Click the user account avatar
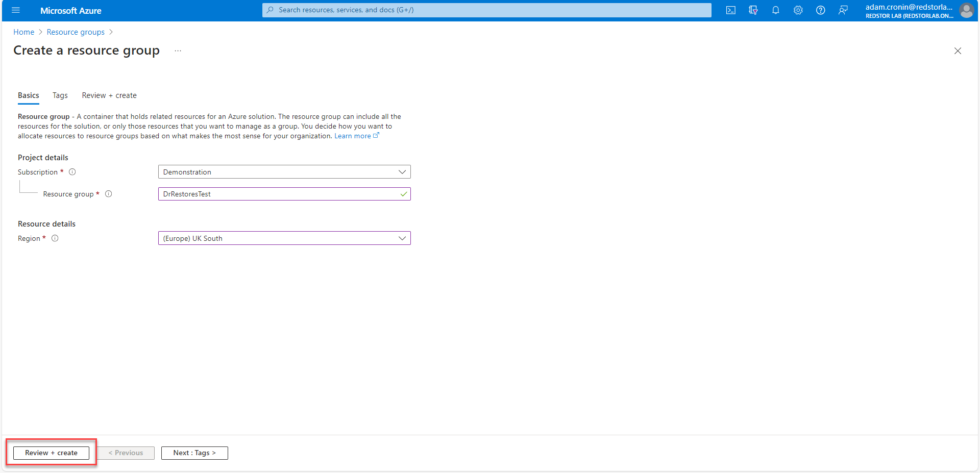 pyautogui.click(x=966, y=10)
